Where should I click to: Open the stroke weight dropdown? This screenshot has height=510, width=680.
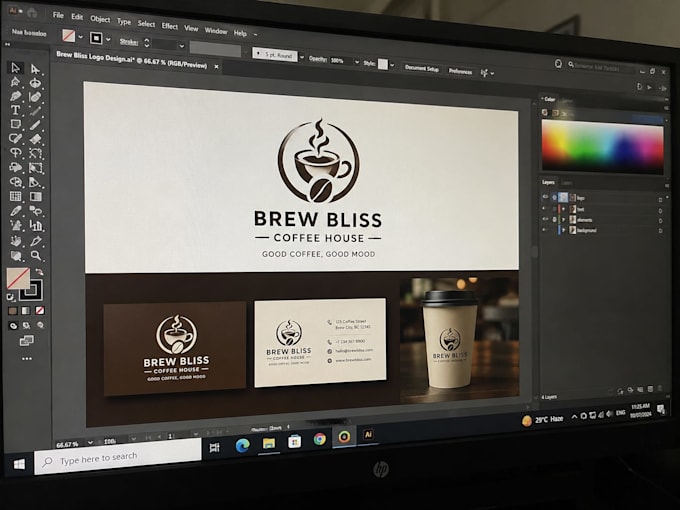tap(181, 46)
